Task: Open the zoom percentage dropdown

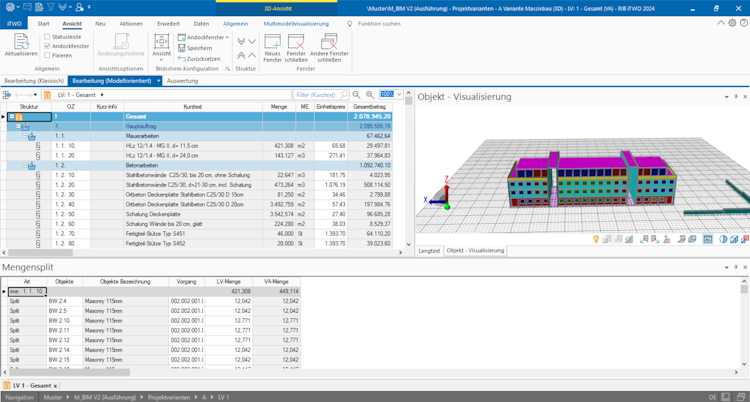Action: tap(399, 95)
